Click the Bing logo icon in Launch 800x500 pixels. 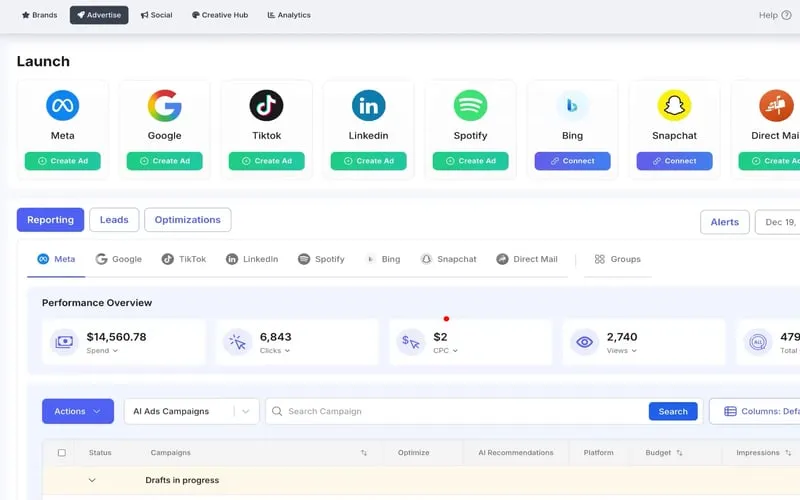(572, 106)
